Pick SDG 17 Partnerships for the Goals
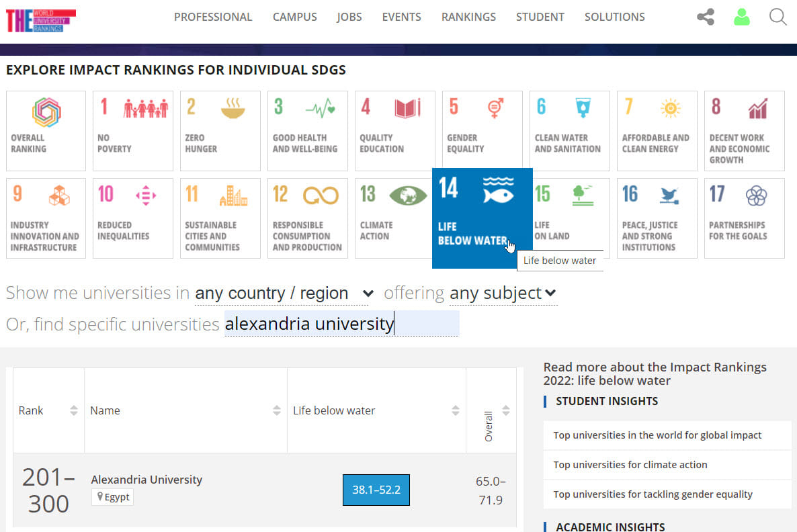This screenshot has width=797, height=532. click(x=745, y=218)
